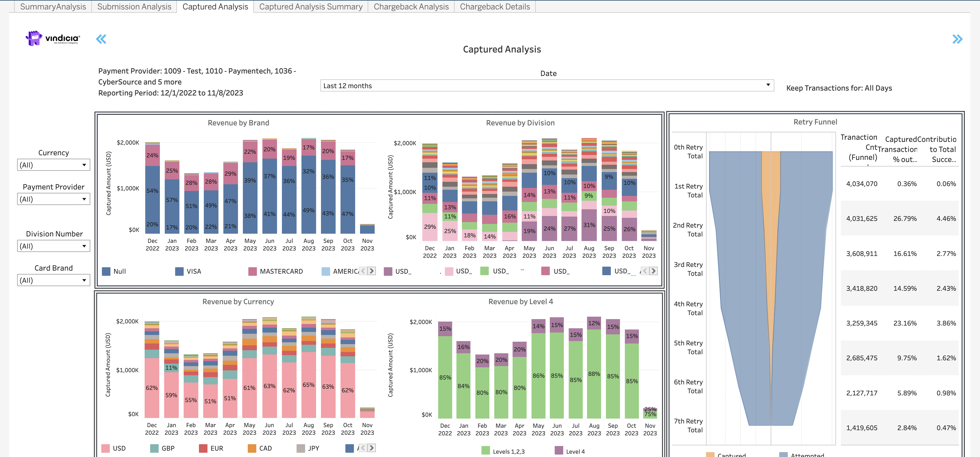Expand the Date 'Last 12 months' dropdown
Viewport: 980px width, 457px height.
point(547,86)
